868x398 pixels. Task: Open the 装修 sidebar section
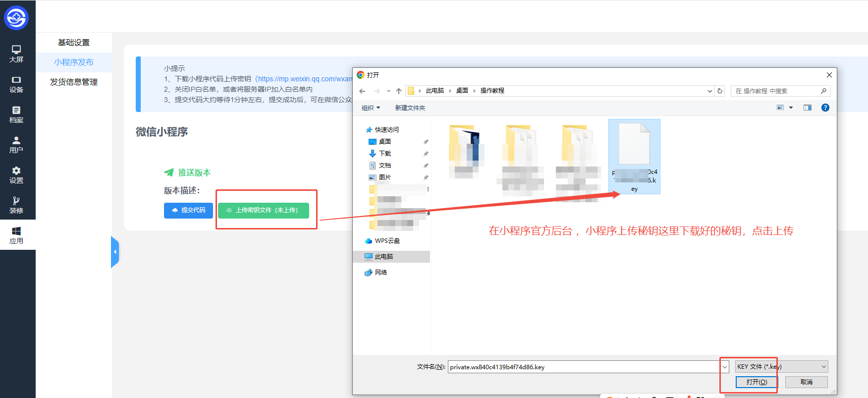pos(16,205)
